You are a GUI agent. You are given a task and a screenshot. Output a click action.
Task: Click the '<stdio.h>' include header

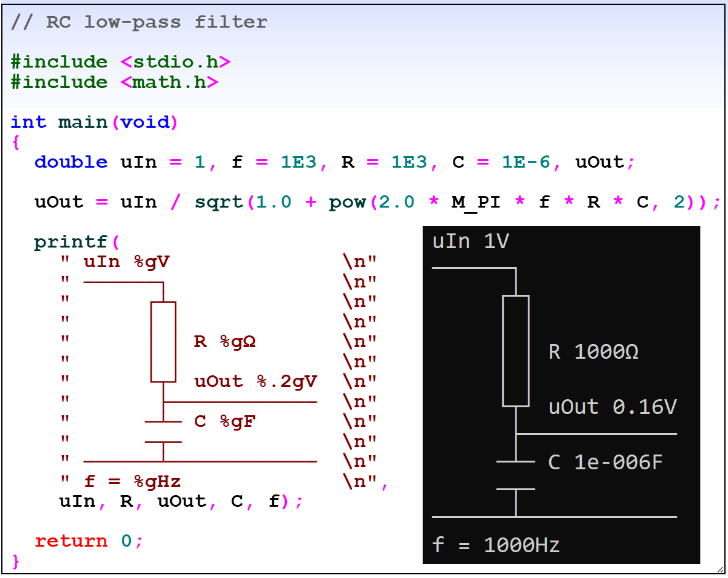click(176, 62)
